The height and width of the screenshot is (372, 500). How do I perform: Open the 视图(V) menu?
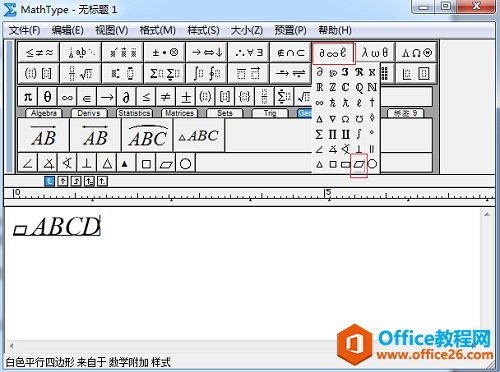[x=112, y=30]
